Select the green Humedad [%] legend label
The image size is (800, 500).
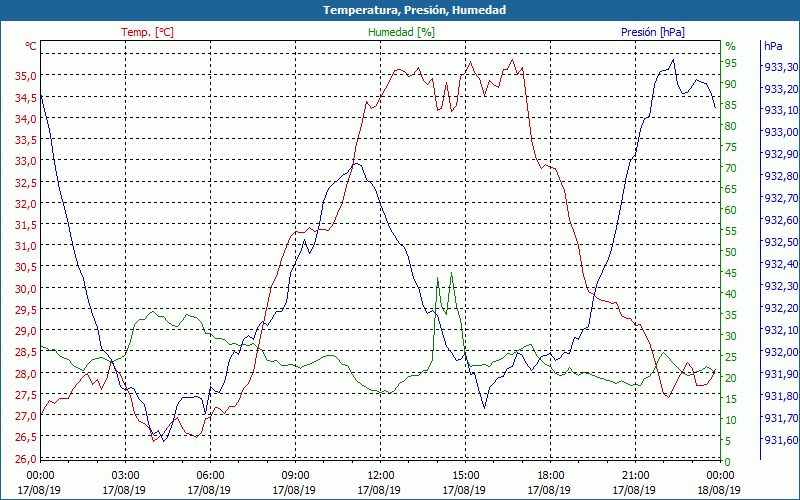point(402,32)
